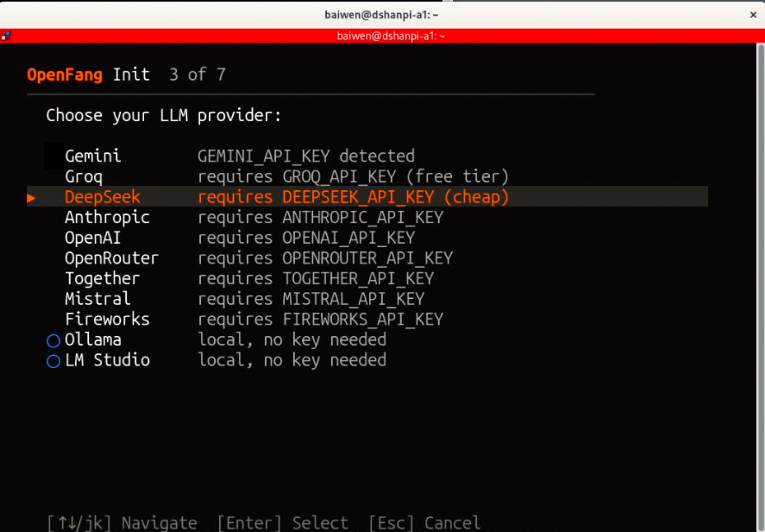Click the terminal's vertical scrollbar
The height and width of the screenshot is (532, 765).
(760, 280)
